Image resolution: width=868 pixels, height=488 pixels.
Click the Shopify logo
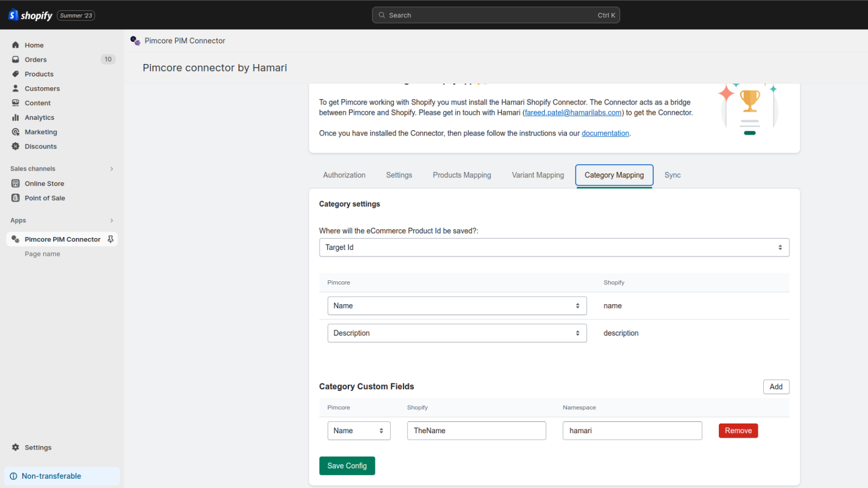[30, 15]
